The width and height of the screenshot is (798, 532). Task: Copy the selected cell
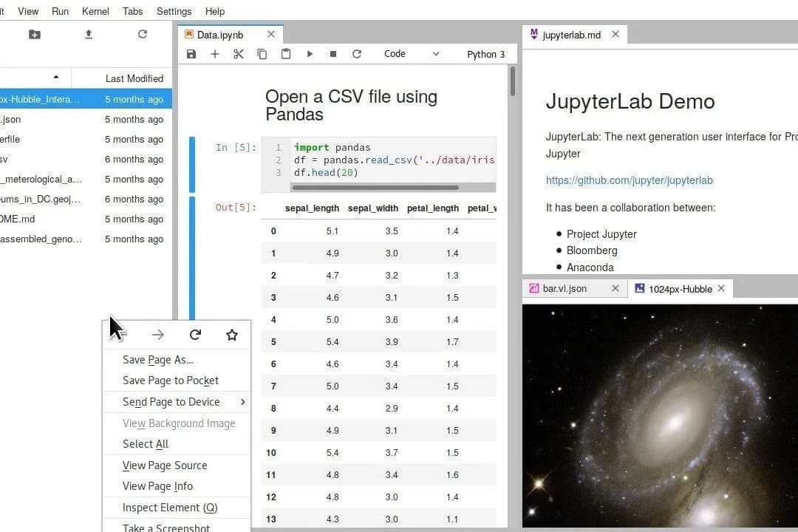tap(262, 53)
